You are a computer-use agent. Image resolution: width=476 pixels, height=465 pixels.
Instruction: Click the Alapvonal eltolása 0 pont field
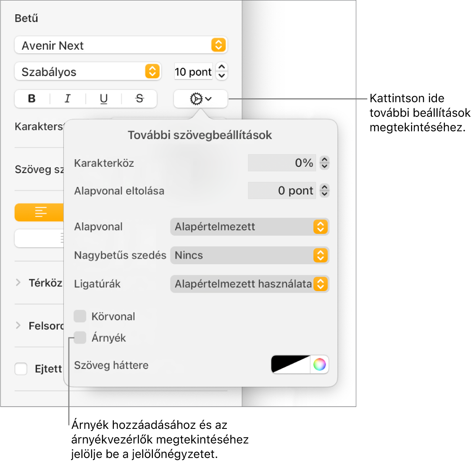(282, 190)
